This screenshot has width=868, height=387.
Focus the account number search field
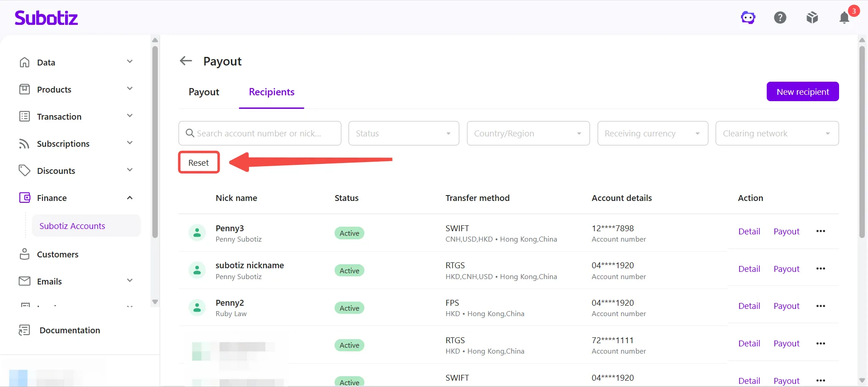260,133
